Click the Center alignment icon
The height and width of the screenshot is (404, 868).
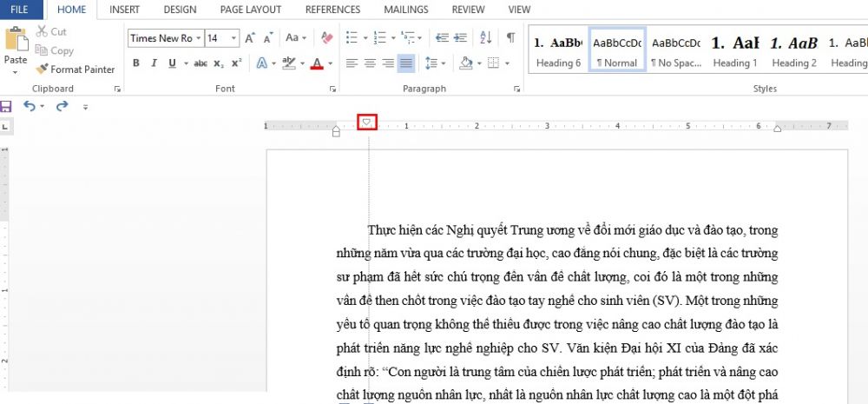[x=371, y=63]
